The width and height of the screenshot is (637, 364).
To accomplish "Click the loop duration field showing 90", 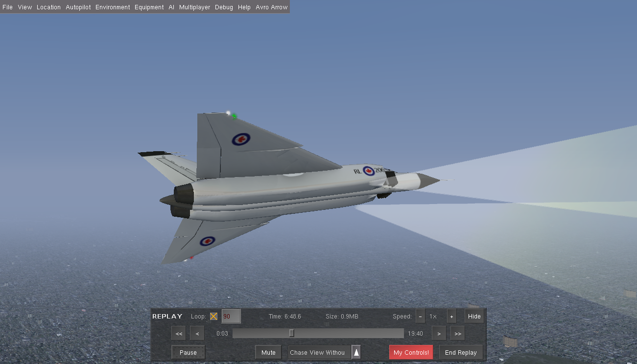I will pos(231,316).
